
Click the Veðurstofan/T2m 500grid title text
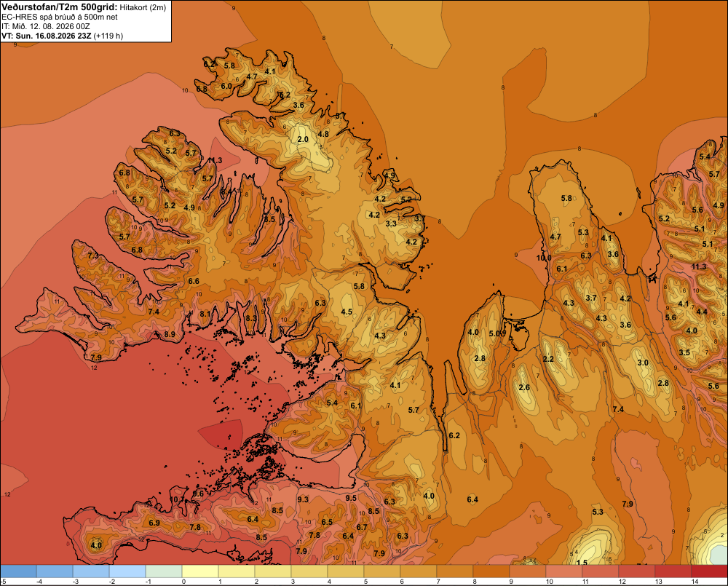tap(59, 7)
